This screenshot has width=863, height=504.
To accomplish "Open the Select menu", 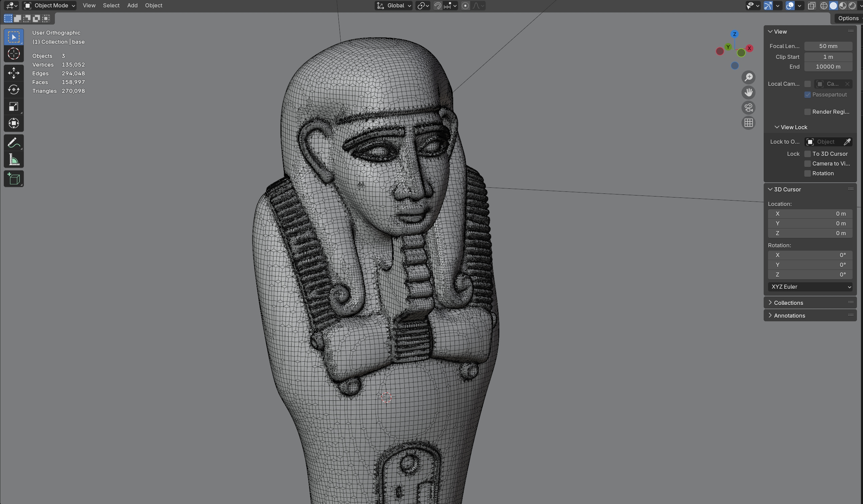I will (x=111, y=5).
